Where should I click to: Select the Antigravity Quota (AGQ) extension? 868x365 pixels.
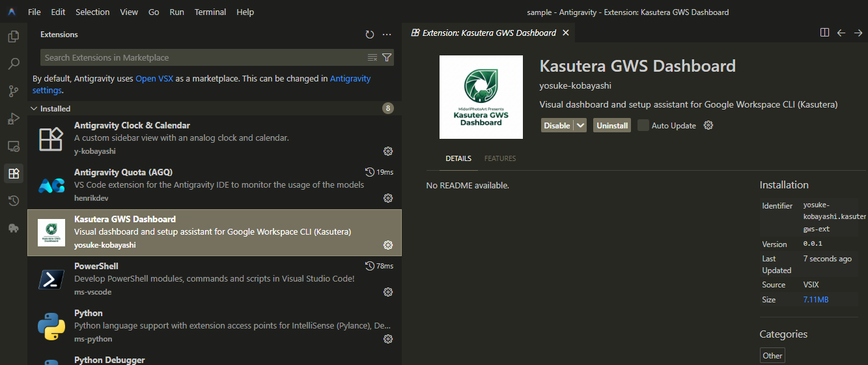(215, 186)
